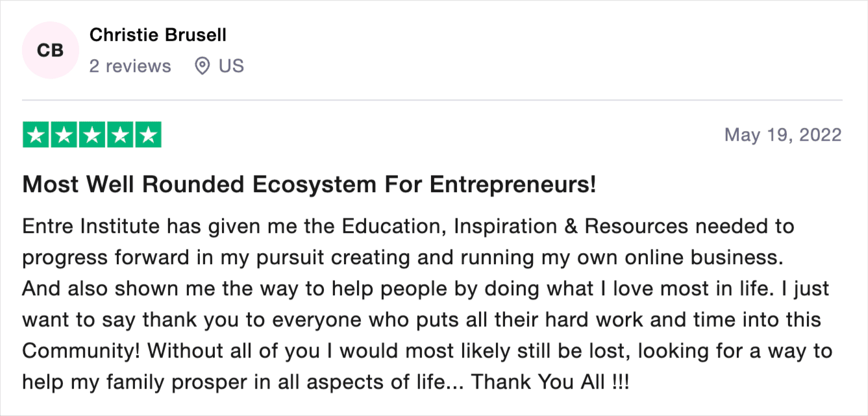Click the May 19, 2022 review date
This screenshot has height=416, width=868.
point(783,135)
